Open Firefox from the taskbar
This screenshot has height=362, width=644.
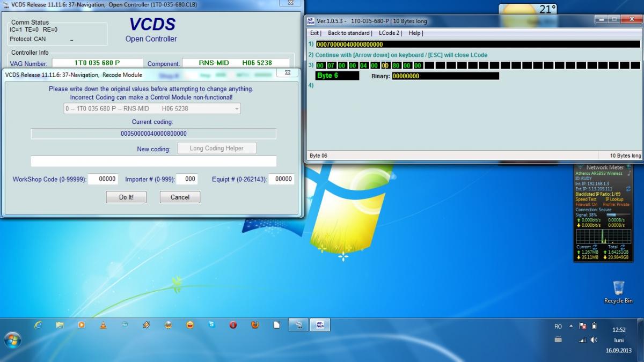click(x=255, y=325)
